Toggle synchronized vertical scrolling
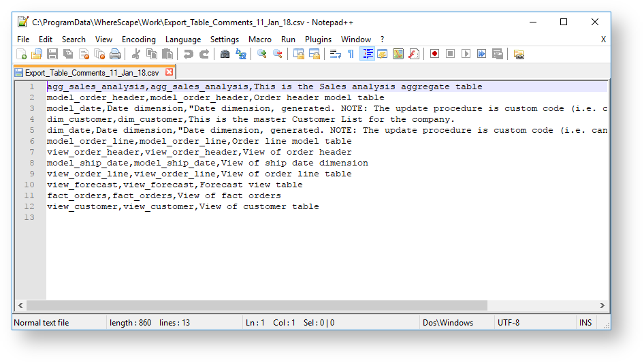Image resolution: width=644 pixels, height=363 pixels. (299, 54)
